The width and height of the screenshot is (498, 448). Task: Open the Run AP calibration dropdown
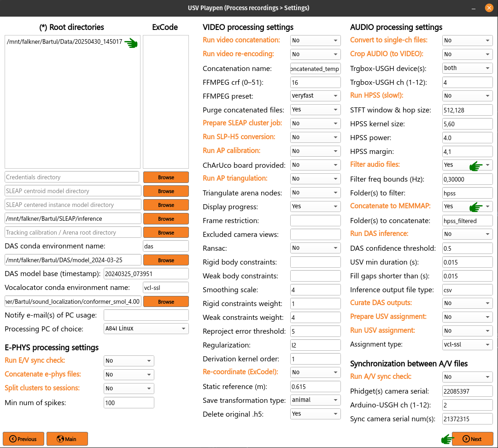[x=315, y=151]
